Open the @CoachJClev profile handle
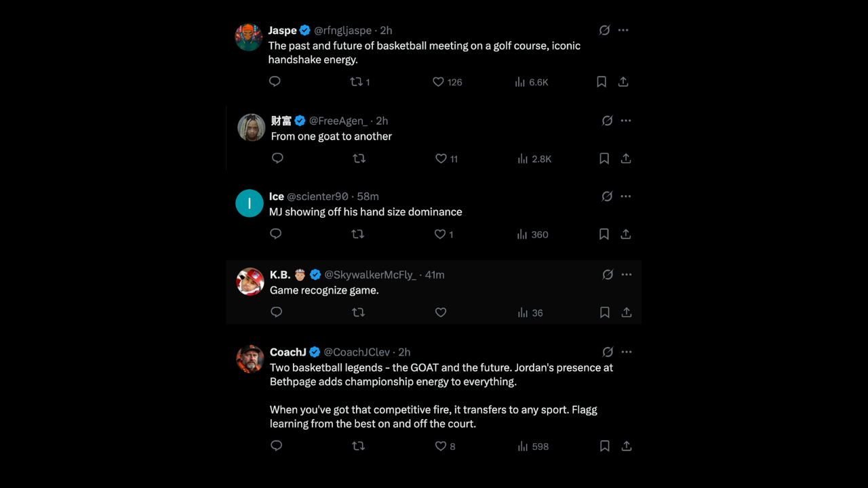The height and width of the screenshot is (488, 868). [x=357, y=352]
